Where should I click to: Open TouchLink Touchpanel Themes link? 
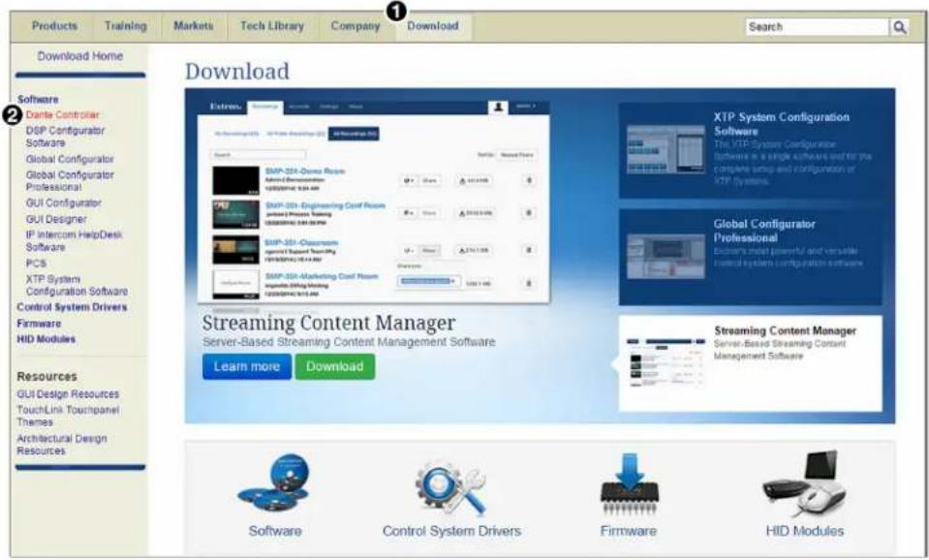[68, 416]
